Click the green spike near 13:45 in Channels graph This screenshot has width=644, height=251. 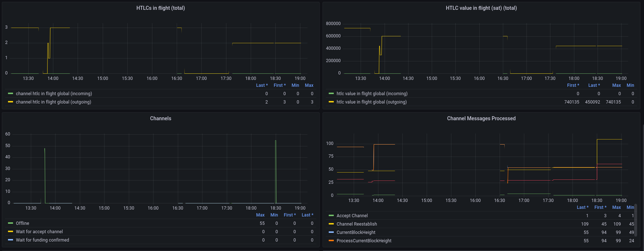(x=45, y=175)
